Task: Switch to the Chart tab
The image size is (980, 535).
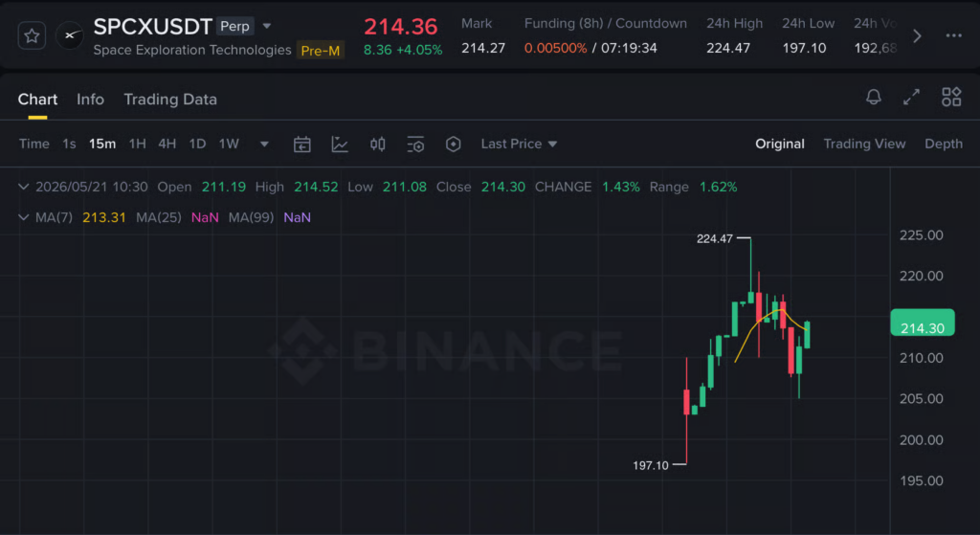Action: [37, 100]
